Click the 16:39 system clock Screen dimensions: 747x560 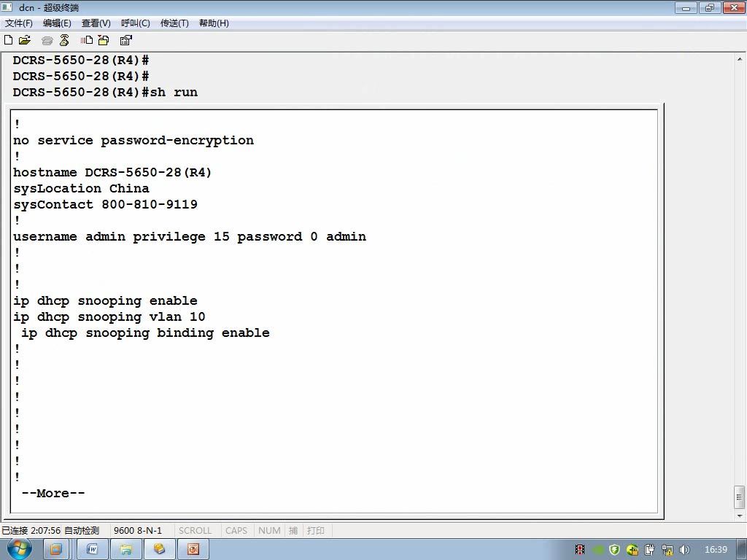(x=716, y=550)
